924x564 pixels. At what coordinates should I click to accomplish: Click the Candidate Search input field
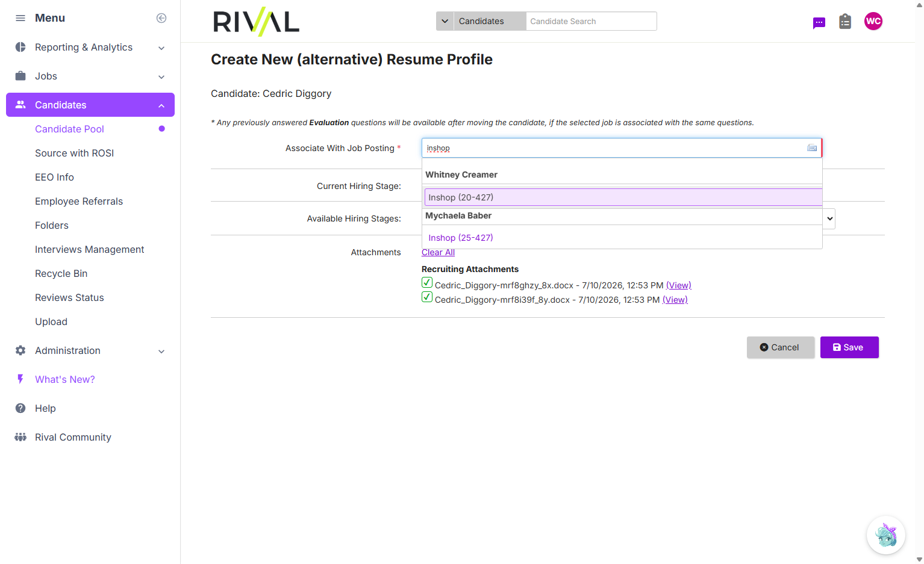coord(591,21)
